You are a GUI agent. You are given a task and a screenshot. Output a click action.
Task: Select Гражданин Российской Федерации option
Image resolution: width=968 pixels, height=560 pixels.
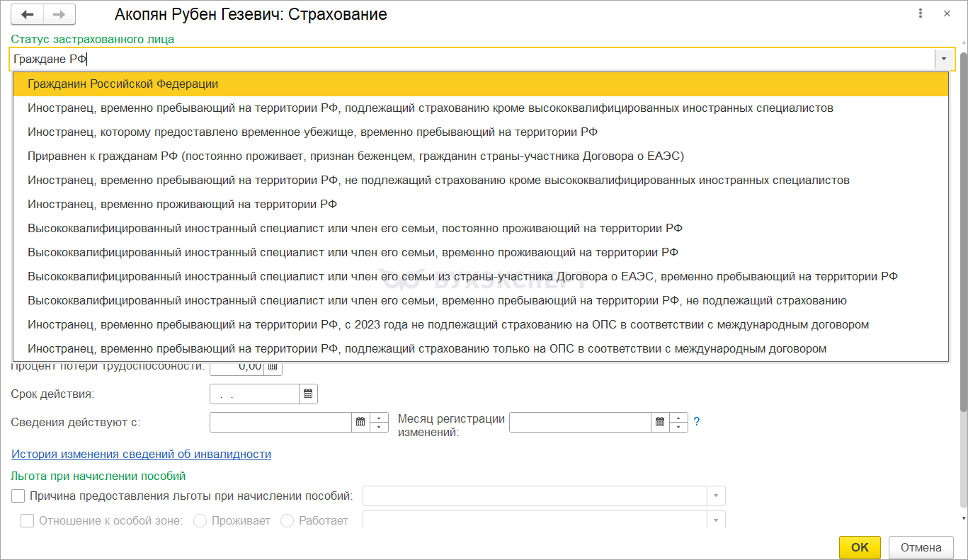(123, 84)
